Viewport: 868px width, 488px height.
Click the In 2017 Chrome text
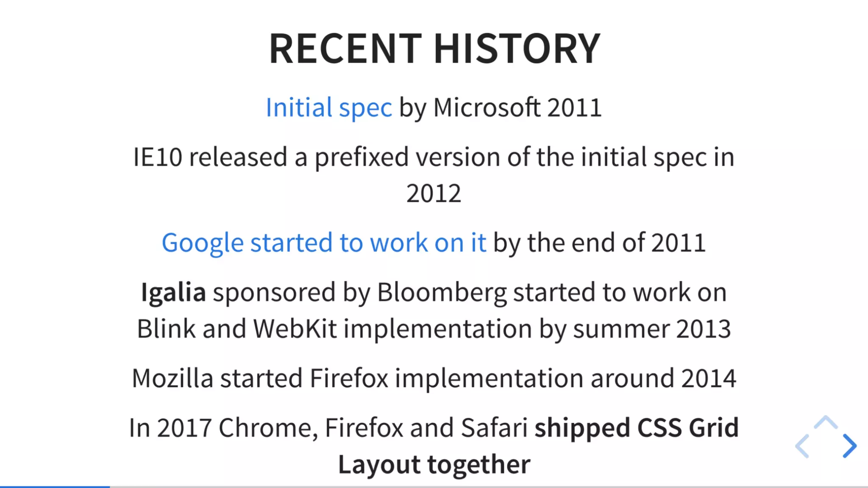[223, 428]
